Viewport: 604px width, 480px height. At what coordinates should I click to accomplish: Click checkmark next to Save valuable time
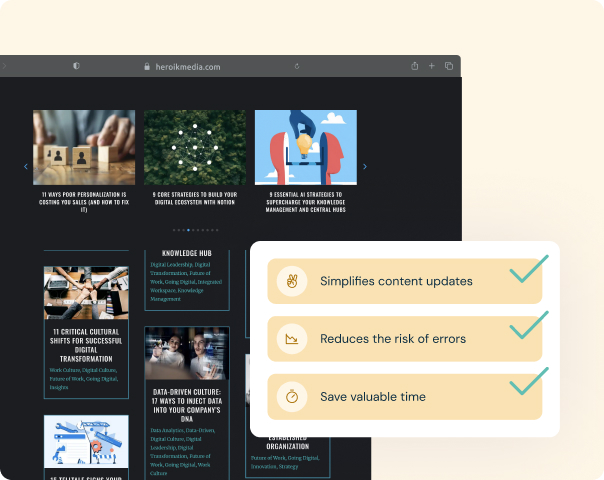[x=529, y=381]
